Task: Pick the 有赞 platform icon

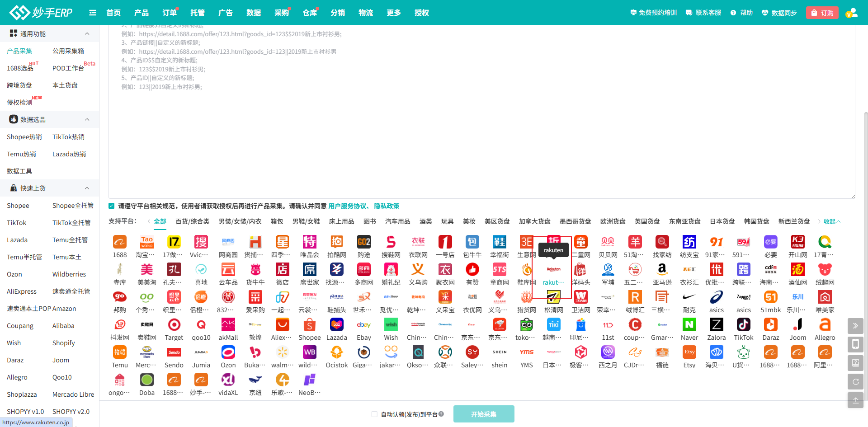Action: click(x=472, y=270)
